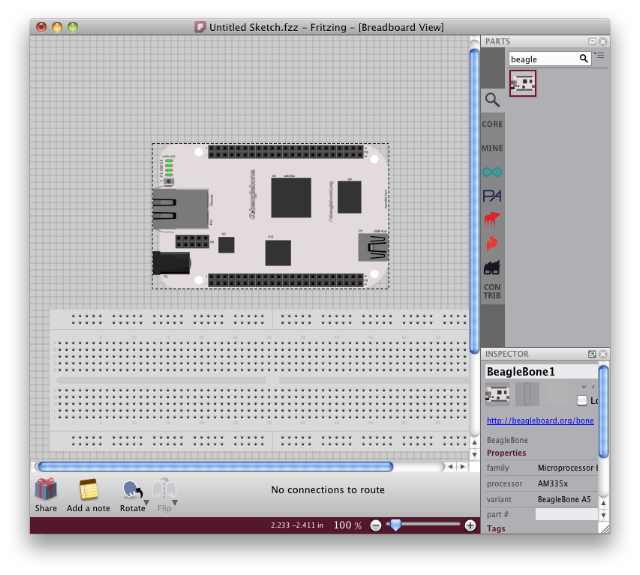Select the BeagleBone board on the canvas
Image resolution: width=640 pixels, height=575 pixels.
[271, 216]
